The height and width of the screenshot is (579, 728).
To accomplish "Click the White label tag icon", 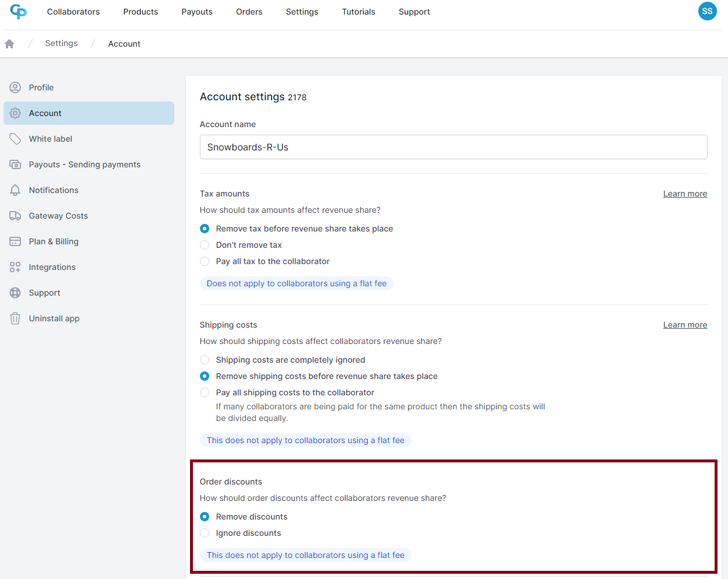I will coord(15,139).
